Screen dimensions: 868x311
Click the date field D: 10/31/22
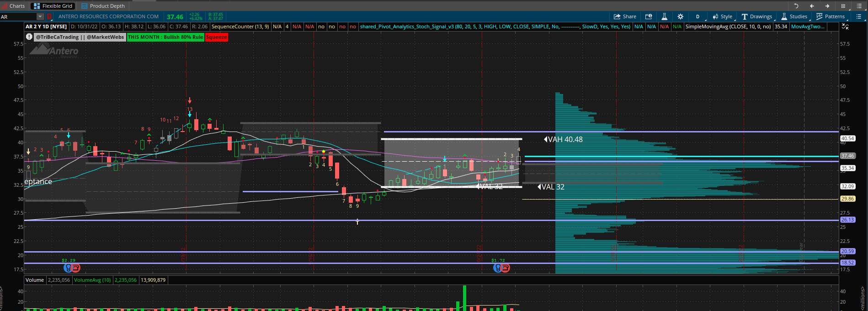pyautogui.click(x=84, y=26)
